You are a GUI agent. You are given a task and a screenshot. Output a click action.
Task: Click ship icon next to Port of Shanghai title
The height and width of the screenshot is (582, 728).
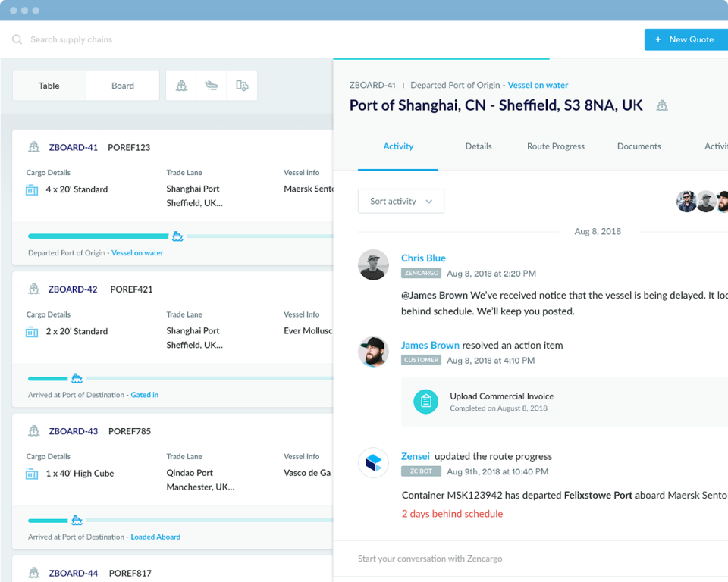[x=662, y=106]
